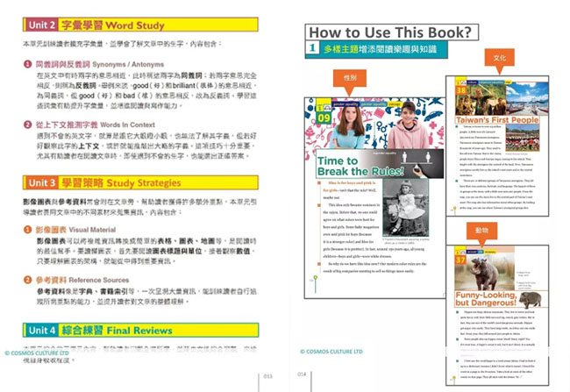
Task: Open the Funny-Looking, but Dangerous page thumbnail
Action: (x=497, y=315)
